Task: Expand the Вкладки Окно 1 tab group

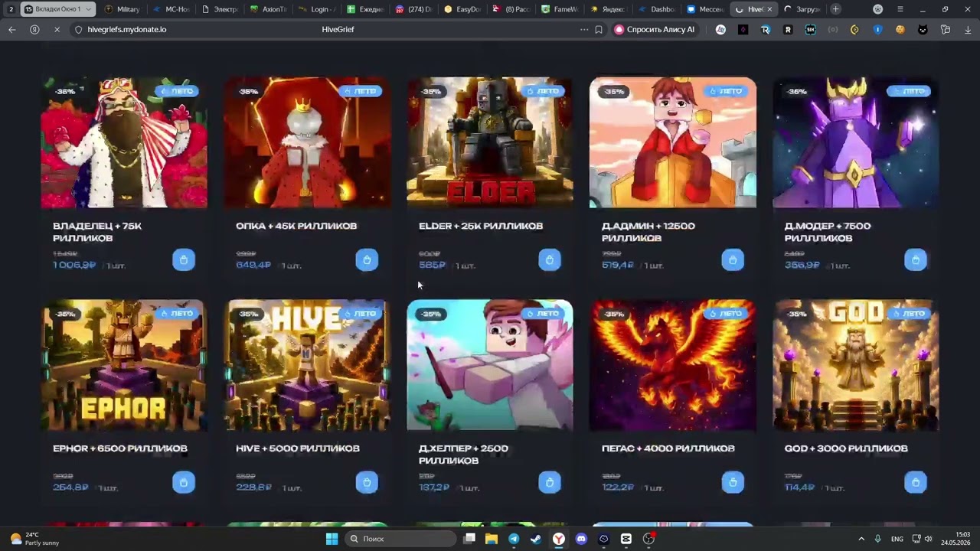Action: click(x=57, y=9)
